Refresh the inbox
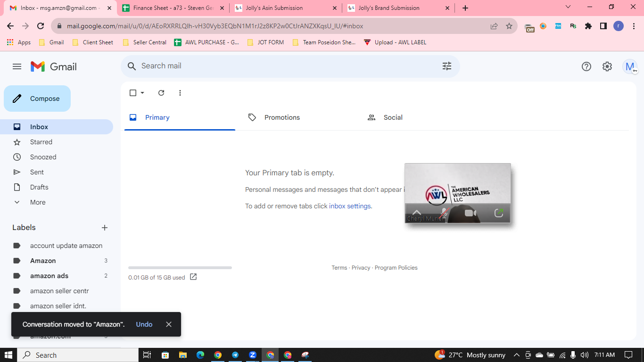Image resolution: width=644 pixels, height=362 pixels. [161, 93]
